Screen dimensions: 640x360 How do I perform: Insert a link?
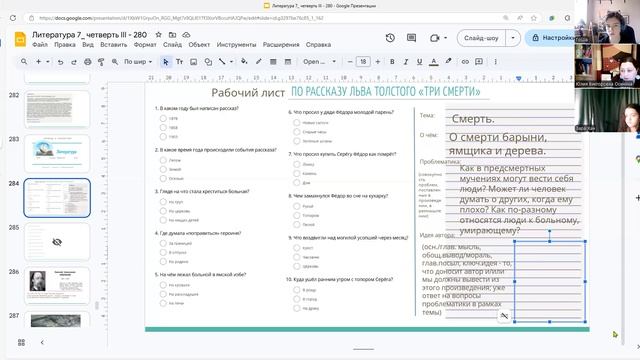click(465, 62)
